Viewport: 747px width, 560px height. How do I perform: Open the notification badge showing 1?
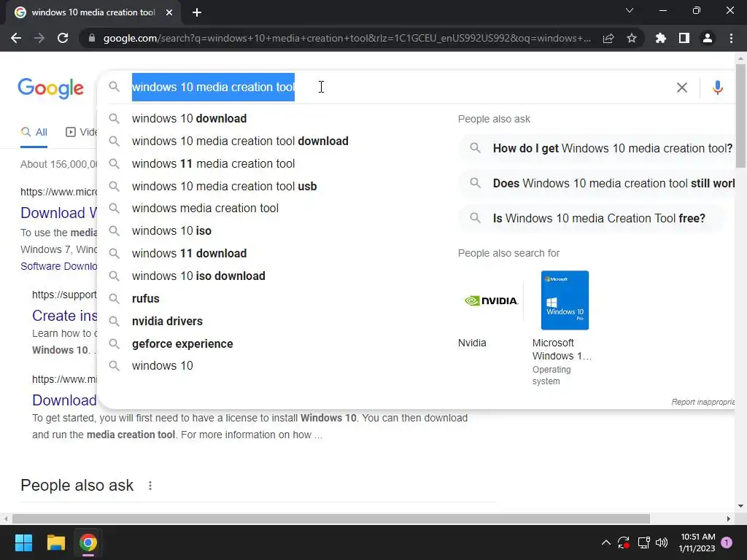click(727, 542)
